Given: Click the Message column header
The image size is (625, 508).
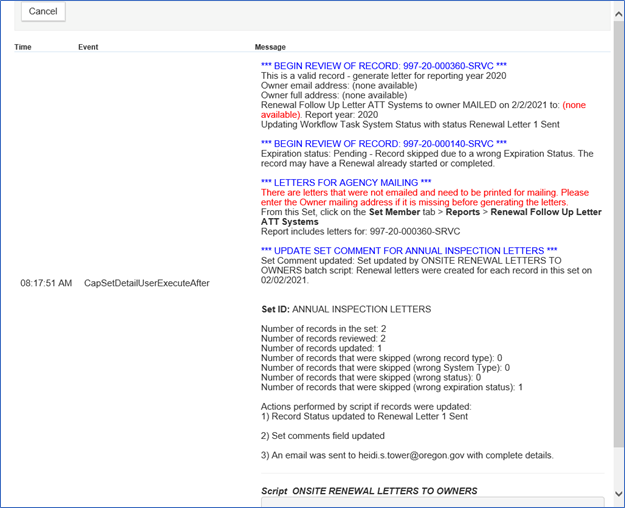Looking at the screenshot, I should click(x=270, y=47).
